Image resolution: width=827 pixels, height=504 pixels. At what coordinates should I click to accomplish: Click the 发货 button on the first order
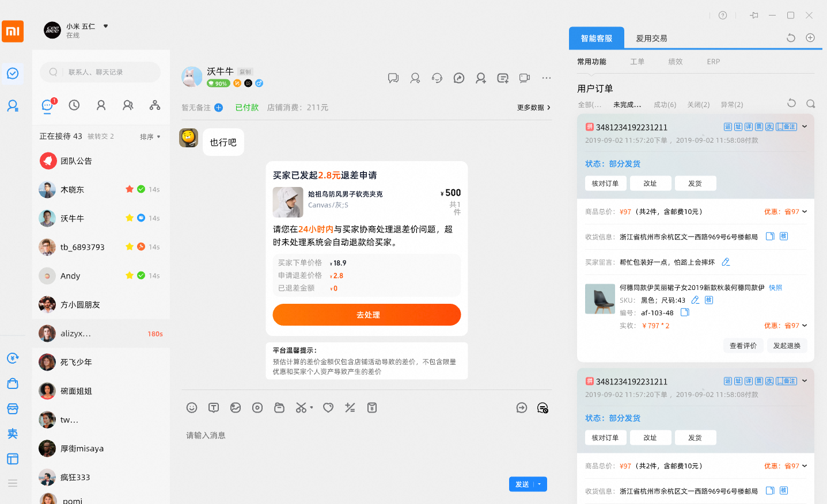(x=695, y=183)
